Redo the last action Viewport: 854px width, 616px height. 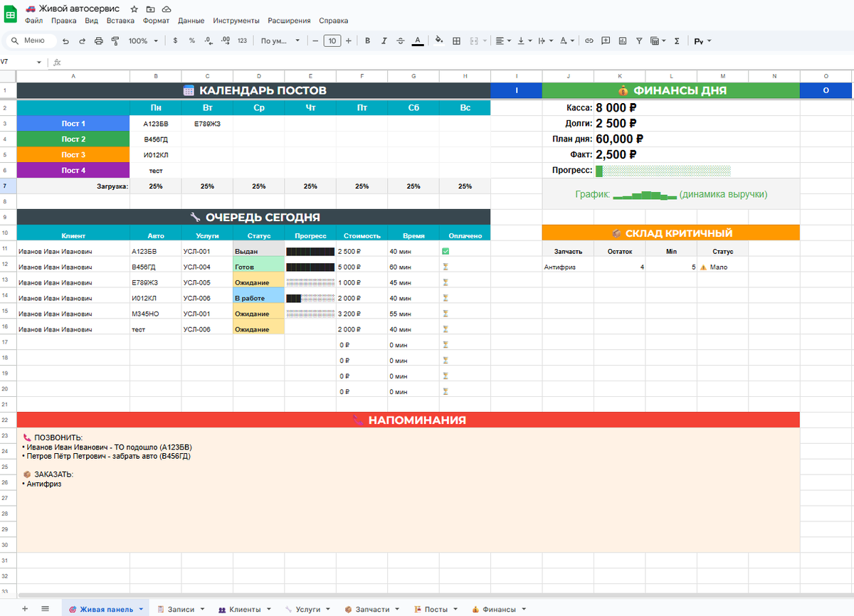pyautogui.click(x=82, y=41)
